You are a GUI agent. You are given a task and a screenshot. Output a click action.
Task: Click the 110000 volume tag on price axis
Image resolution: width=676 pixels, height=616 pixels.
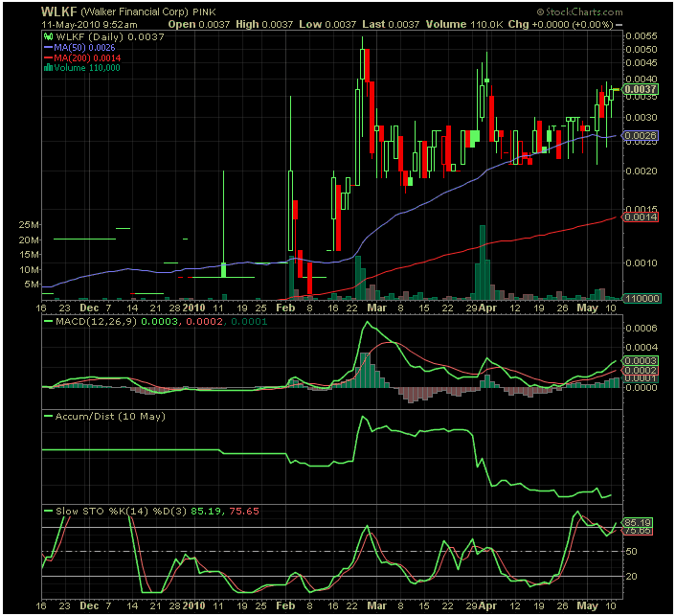642,298
